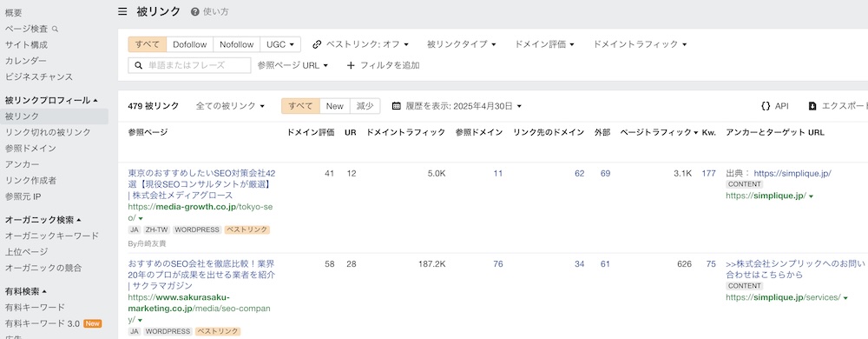868x339 pixels.
Task: Open the ドメイン評価 filter dropdown
Action: 544,44
